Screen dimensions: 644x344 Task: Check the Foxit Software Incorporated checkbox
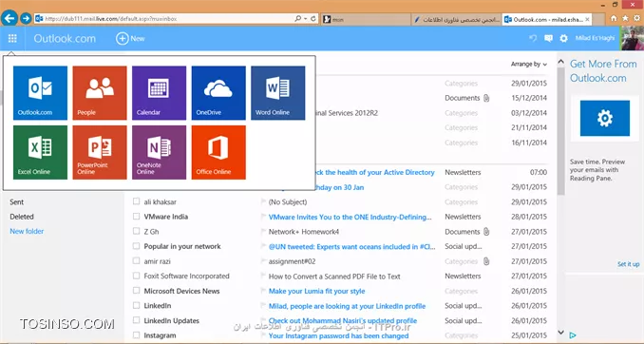tap(136, 276)
